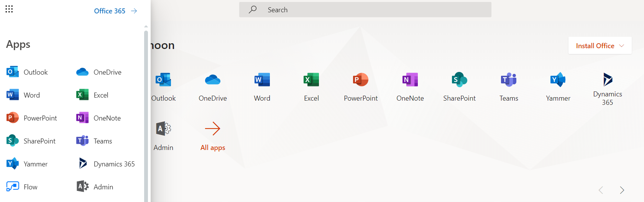Click the Yammer tile on the home page
The image size is (644, 202).
click(558, 87)
